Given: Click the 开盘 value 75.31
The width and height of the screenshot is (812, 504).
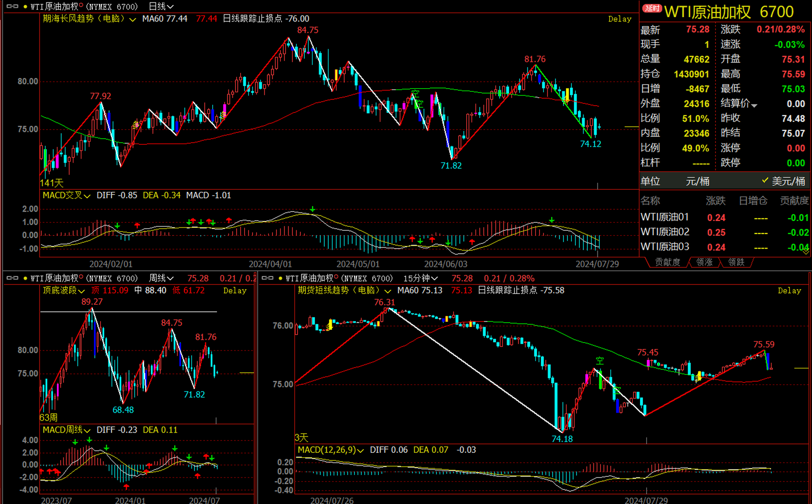Looking at the screenshot, I should [793, 59].
